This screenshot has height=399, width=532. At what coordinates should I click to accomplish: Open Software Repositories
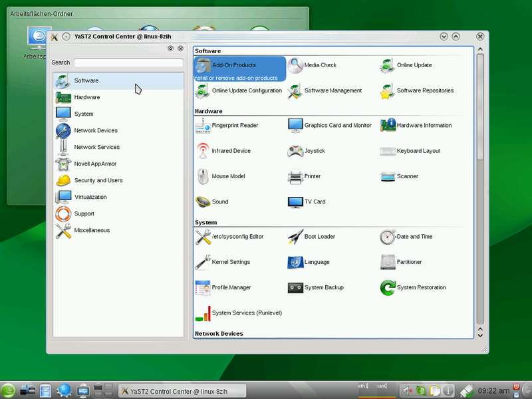click(417, 90)
